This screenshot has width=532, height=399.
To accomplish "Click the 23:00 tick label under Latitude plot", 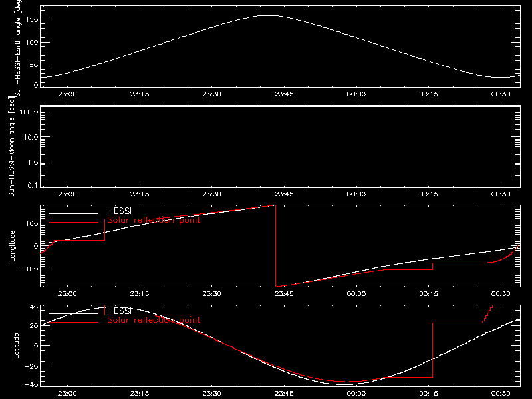I will (67, 394).
